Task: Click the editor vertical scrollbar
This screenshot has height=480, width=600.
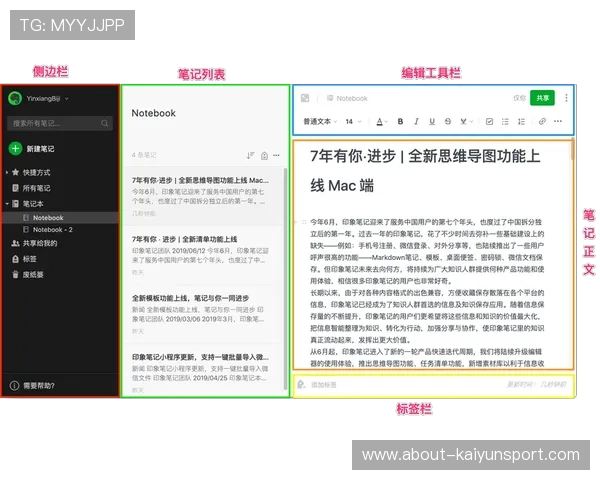Action: pyautogui.click(x=572, y=150)
